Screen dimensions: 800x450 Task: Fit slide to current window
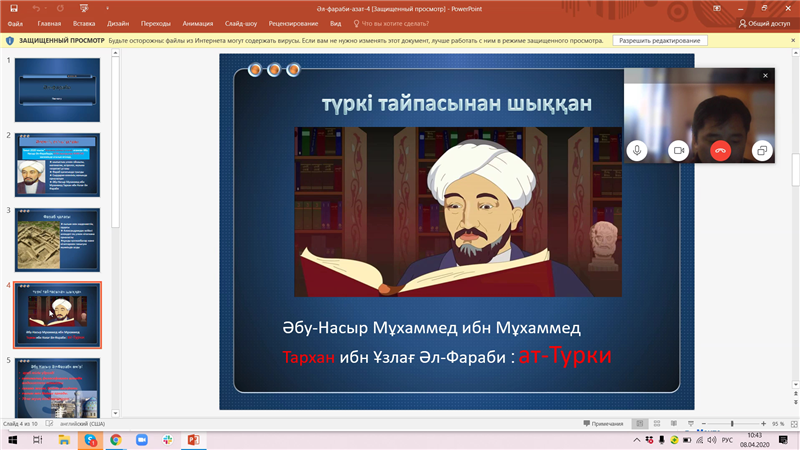[792, 424]
